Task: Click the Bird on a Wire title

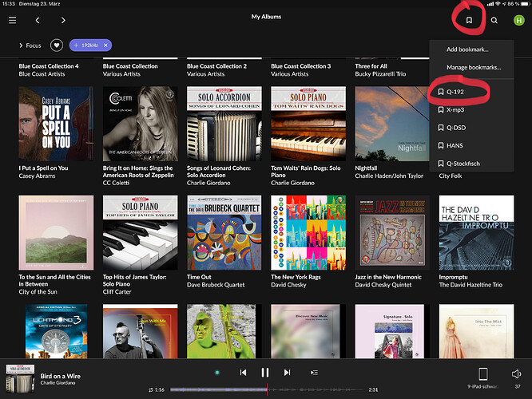Action: [61, 376]
